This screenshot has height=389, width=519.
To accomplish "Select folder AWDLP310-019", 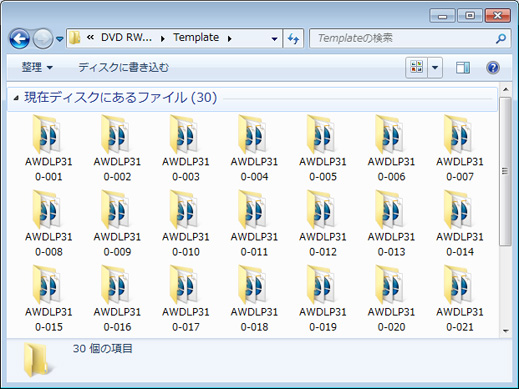I will click(x=323, y=299).
